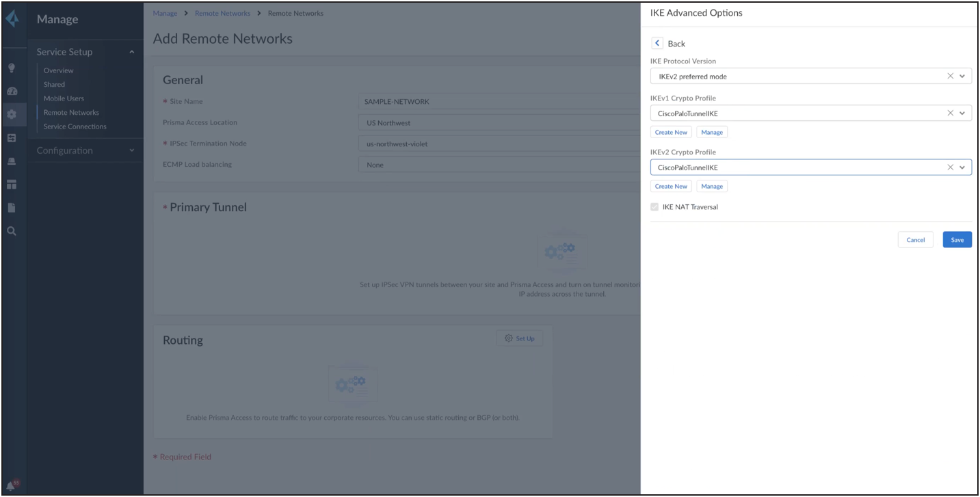The image size is (980, 497).
Task: Click the Primary Tunnel section heading
Action: pyautogui.click(x=208, y=207)
